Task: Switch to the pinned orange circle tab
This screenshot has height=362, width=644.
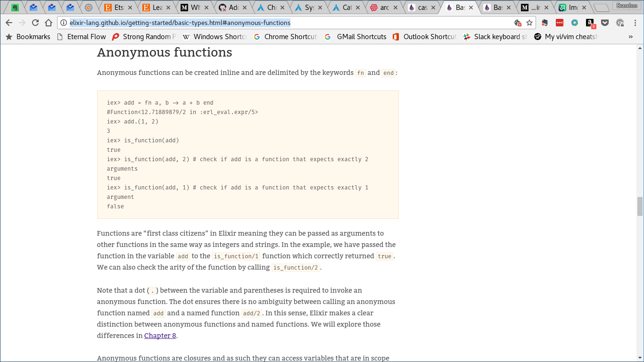Action: (x=88, y=8)
